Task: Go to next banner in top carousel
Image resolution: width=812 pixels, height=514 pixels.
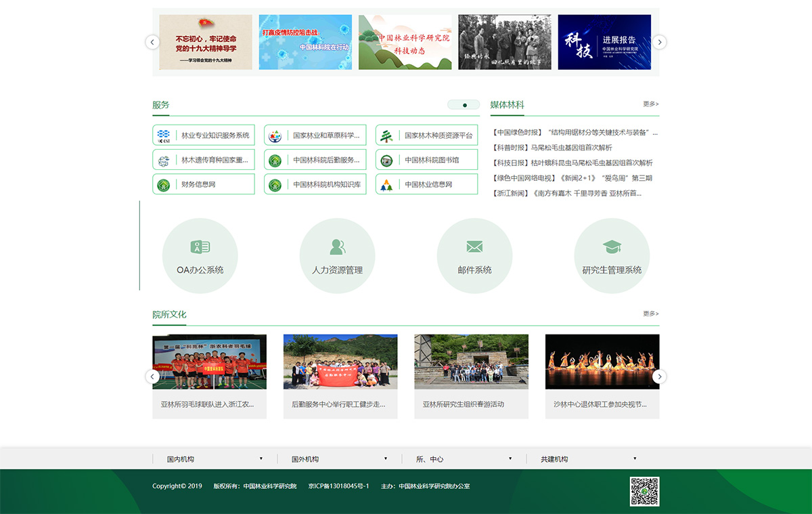Action: pos(659,42)
